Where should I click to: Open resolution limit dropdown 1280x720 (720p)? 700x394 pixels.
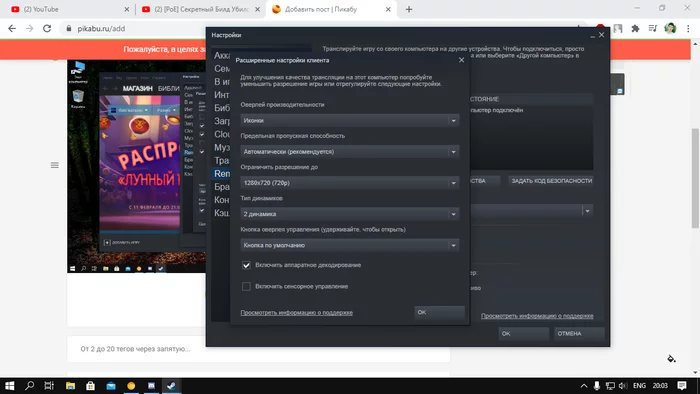(x=350, y=183)
